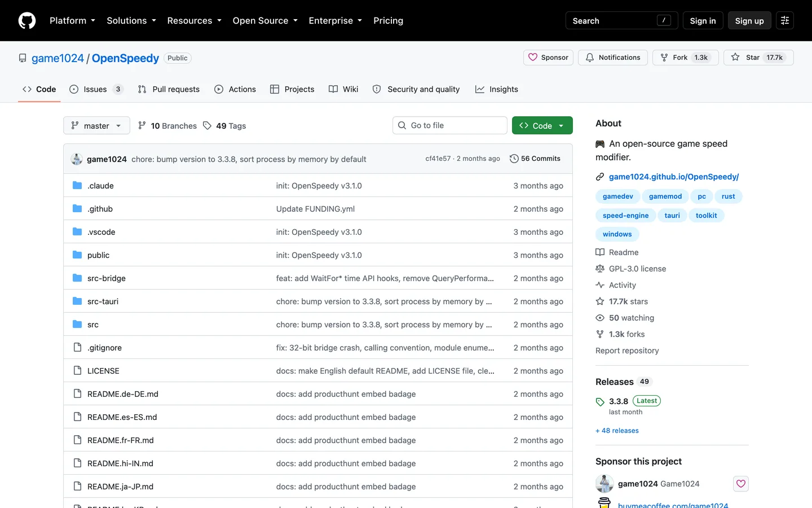Screen dimensions: 812x508
Task: Click the Report repository link
Action: pyautogui.click(x=627, y=351)
